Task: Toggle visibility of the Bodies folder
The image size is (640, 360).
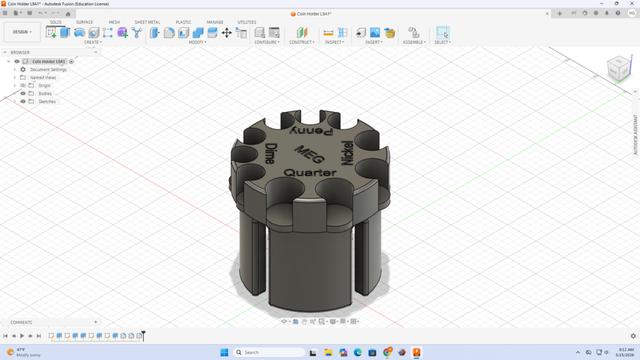Action: coord(23,93)
